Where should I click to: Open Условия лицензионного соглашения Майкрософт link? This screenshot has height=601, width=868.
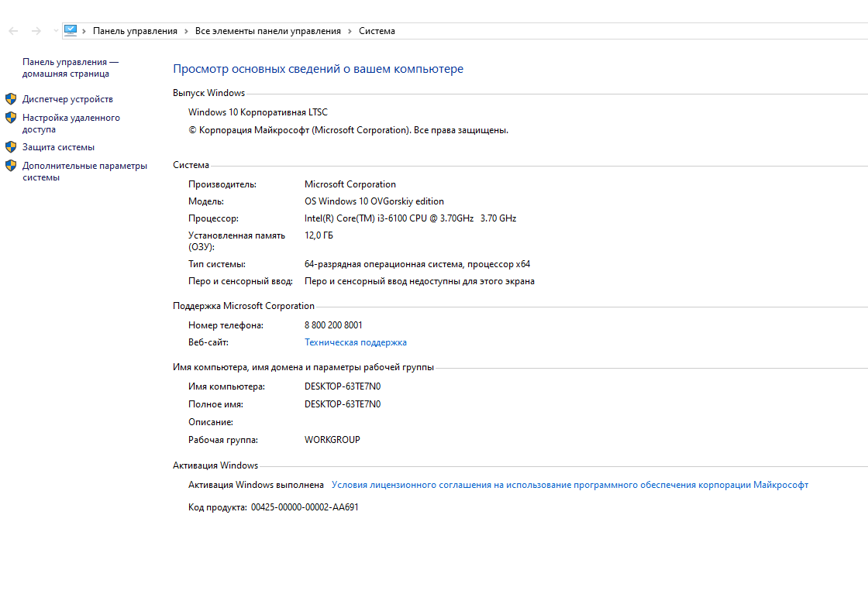coord(570,485)
